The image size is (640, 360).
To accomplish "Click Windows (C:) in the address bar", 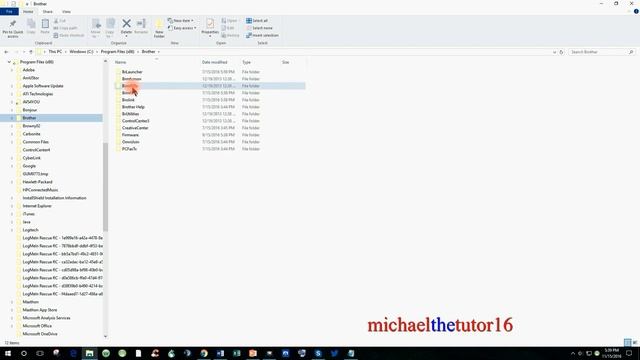I will pos(81,52).
